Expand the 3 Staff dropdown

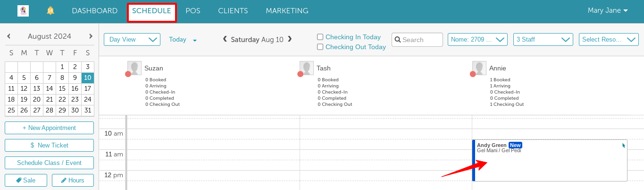coord(543,40)
